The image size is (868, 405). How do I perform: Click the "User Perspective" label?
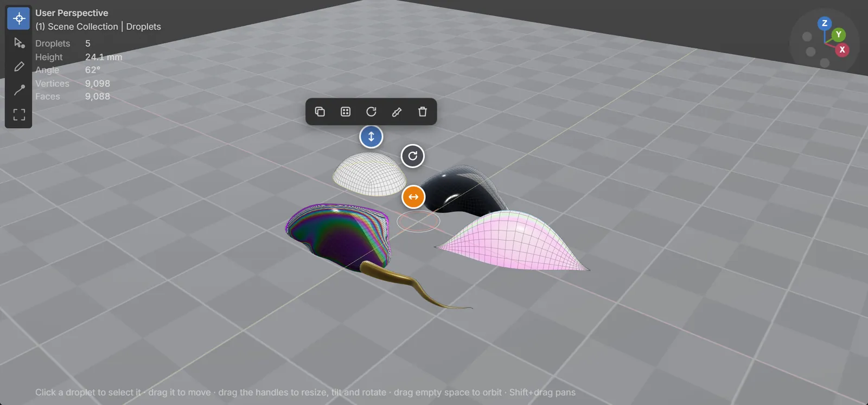(72, 13)
